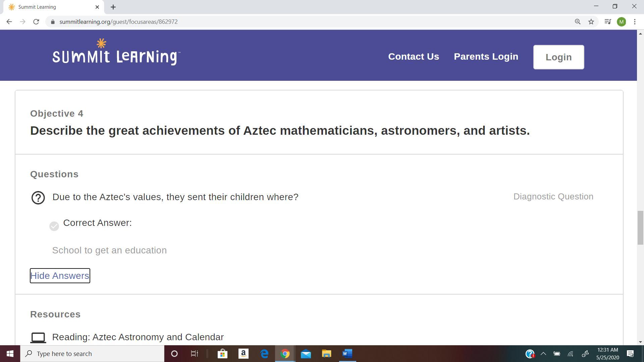Click the gray Correct Answer checkmark
This screenshot has width=644, height=362.
(54, 226)
